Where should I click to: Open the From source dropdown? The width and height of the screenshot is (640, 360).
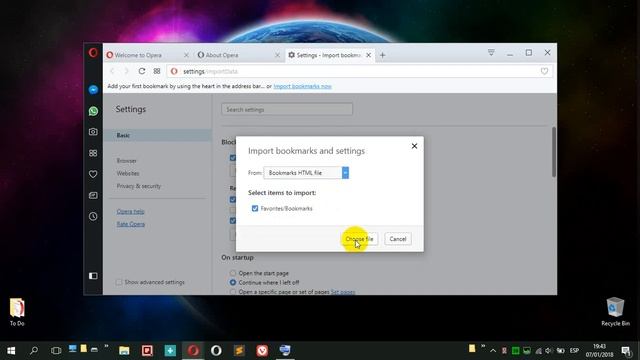307,173
